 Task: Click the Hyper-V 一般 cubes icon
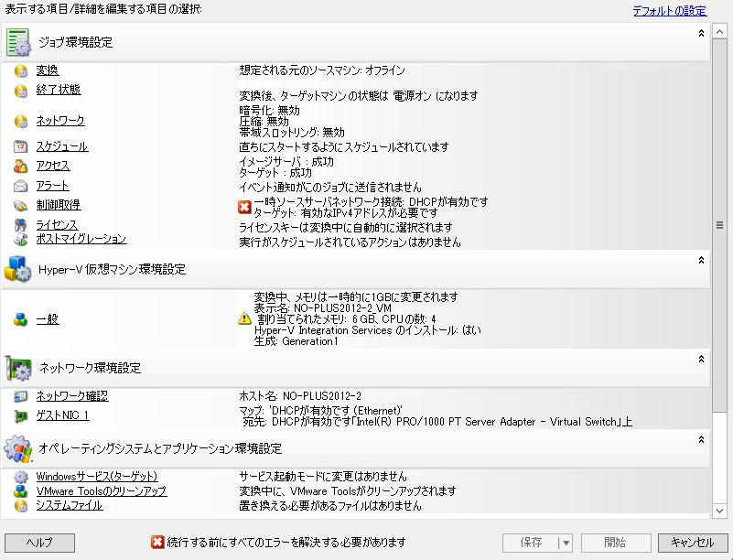coord(20,319)
